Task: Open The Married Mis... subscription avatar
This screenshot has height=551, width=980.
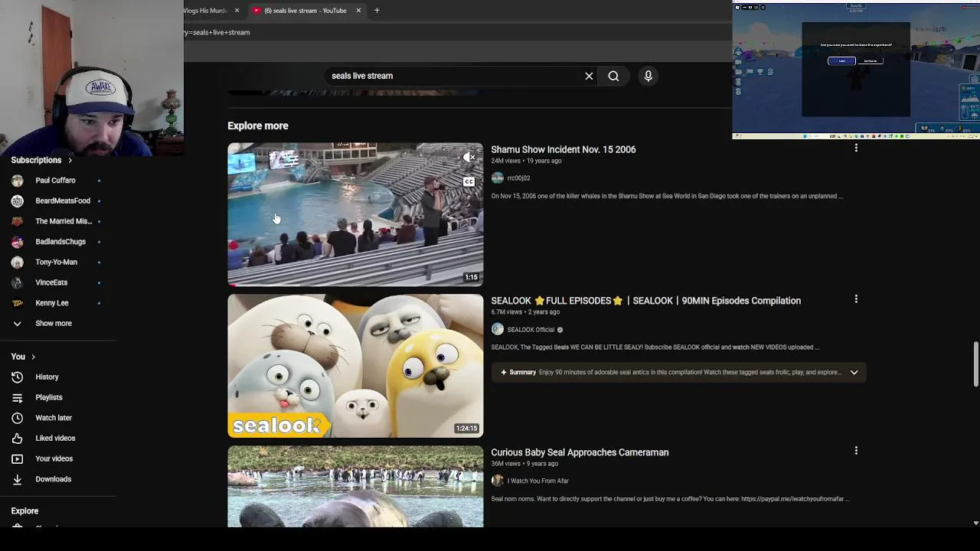Action: coord(18,221)
